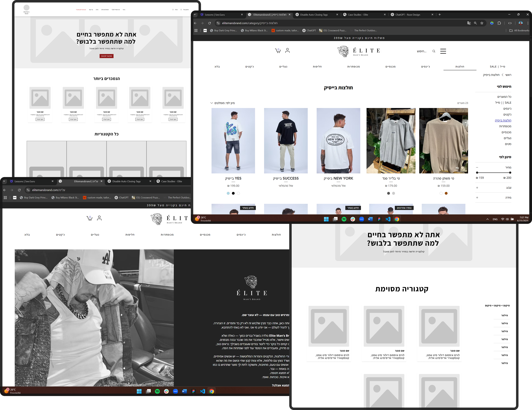This screenshot has height=410, width=532.
Task: Open shopping cart in the category-page browser window
Action: click(278, 50)
